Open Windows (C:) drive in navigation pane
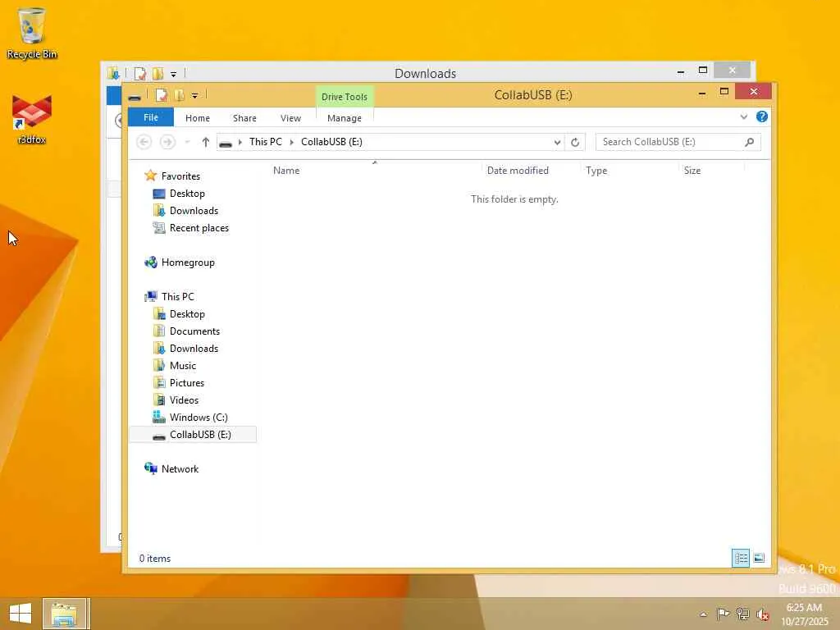Image resolution: width=840 pixels, height=630 pixels. pos(199,418)
